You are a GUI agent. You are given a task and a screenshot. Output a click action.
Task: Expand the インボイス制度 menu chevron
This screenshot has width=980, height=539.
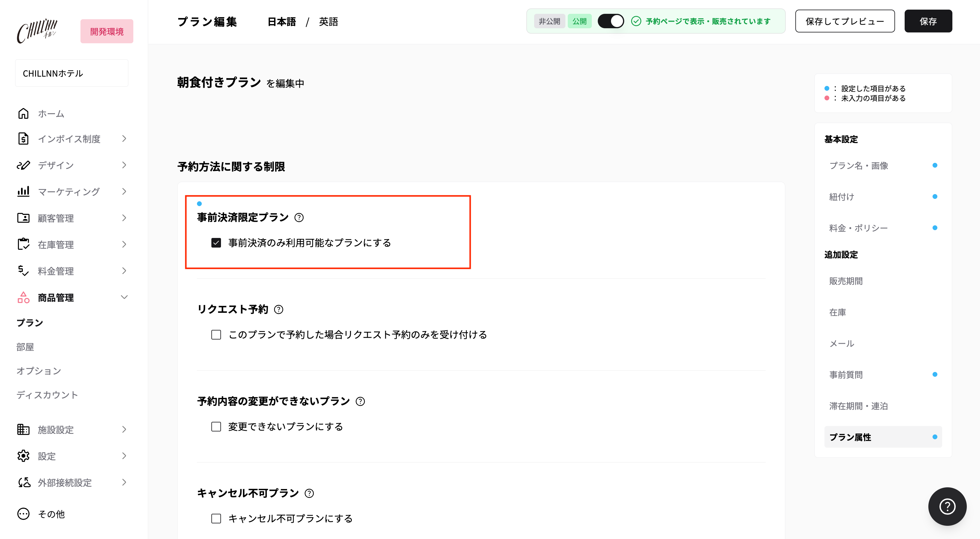[x=124, y=139]
